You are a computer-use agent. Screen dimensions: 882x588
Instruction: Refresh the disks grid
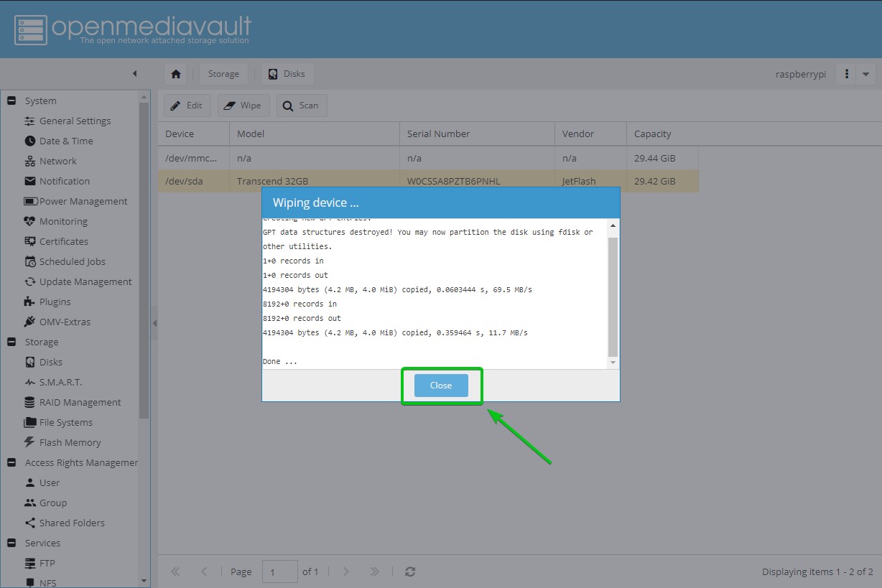coord(410,571)
